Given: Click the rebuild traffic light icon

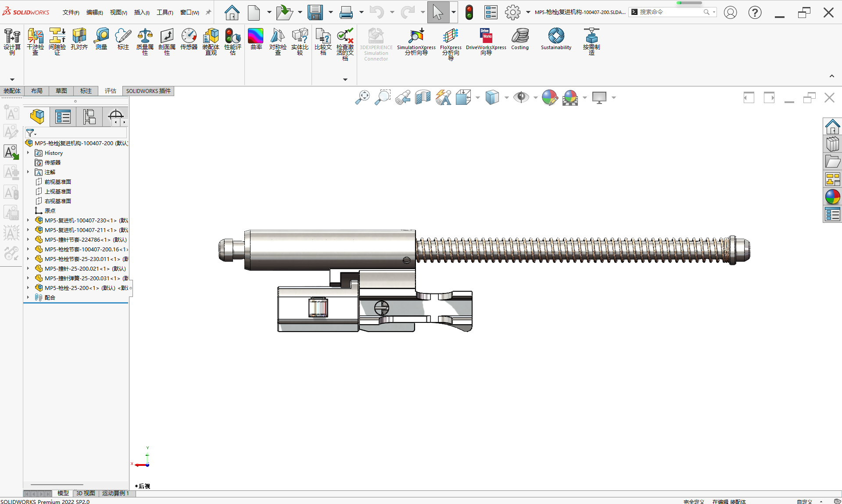Looking at the screenshot, I should click(469, 12).
